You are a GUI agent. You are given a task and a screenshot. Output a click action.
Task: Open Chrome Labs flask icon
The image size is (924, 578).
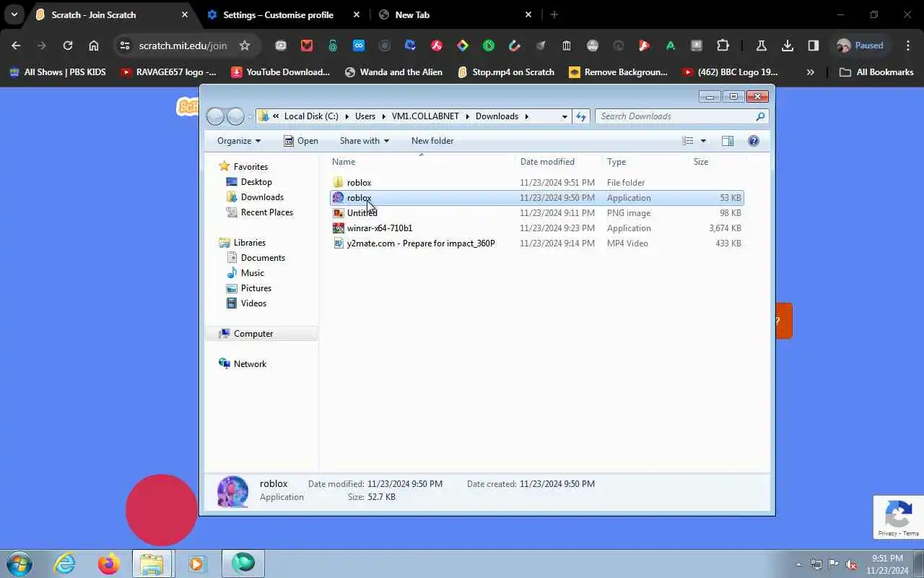[x=761, y=46]
